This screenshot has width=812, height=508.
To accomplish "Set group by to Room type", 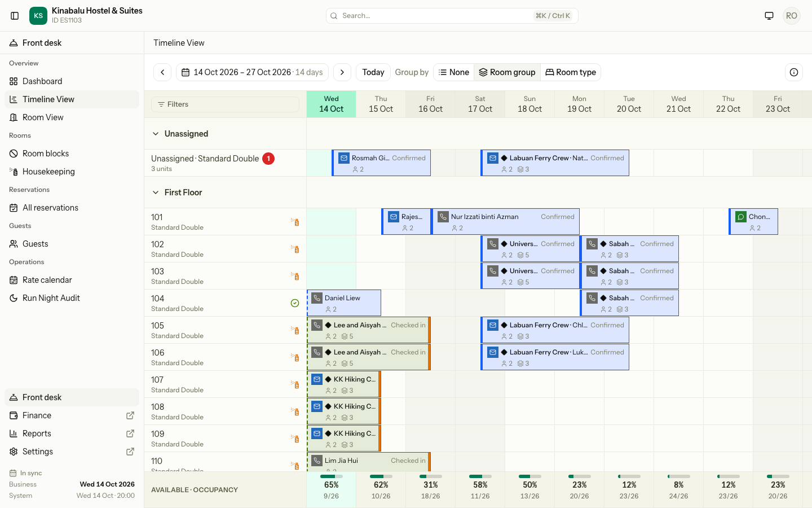I will click(x=571, y=72).
